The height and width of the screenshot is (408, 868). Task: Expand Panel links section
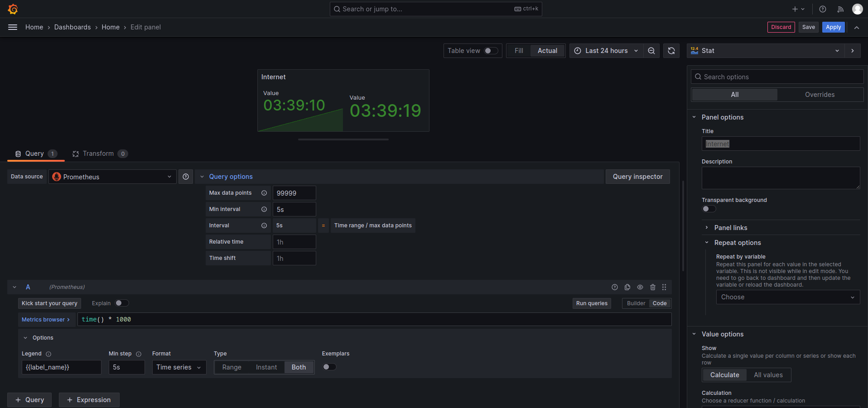[x=707, y=228]
